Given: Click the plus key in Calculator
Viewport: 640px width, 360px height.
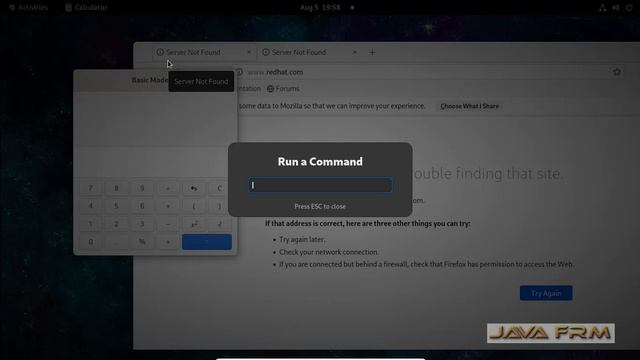Looking at the screenshot, I should (x=168, y=242).
